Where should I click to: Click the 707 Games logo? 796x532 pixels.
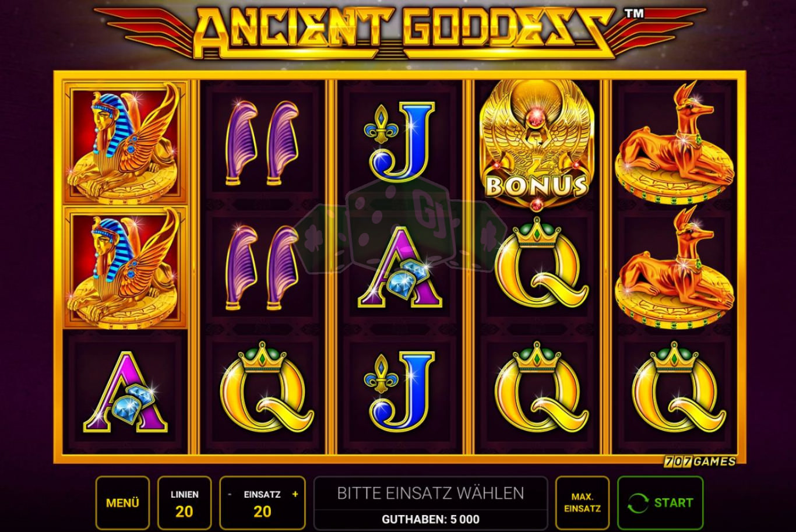(x=700, y=461)
